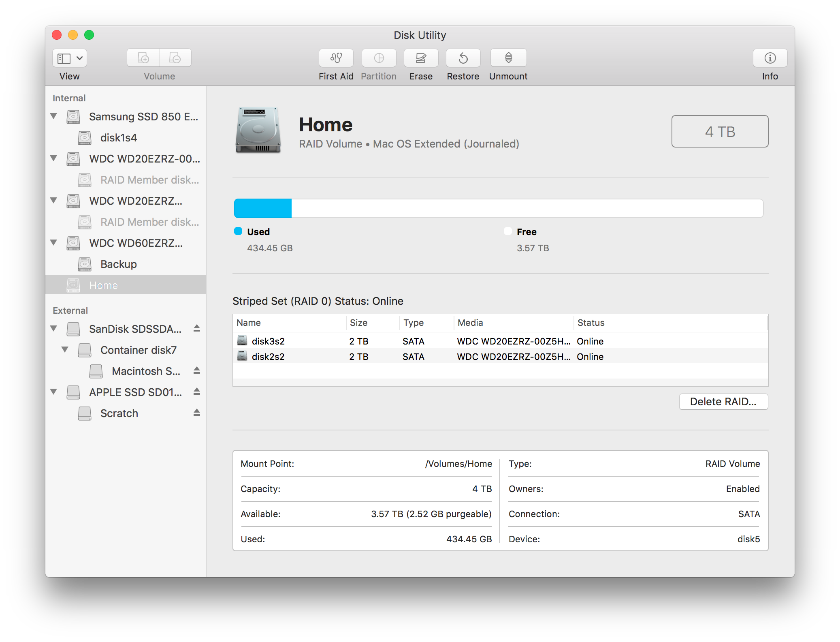This screenshot has width=840, height=642.
Task: Click the Media column header
Action: click(x=514, y=323)
